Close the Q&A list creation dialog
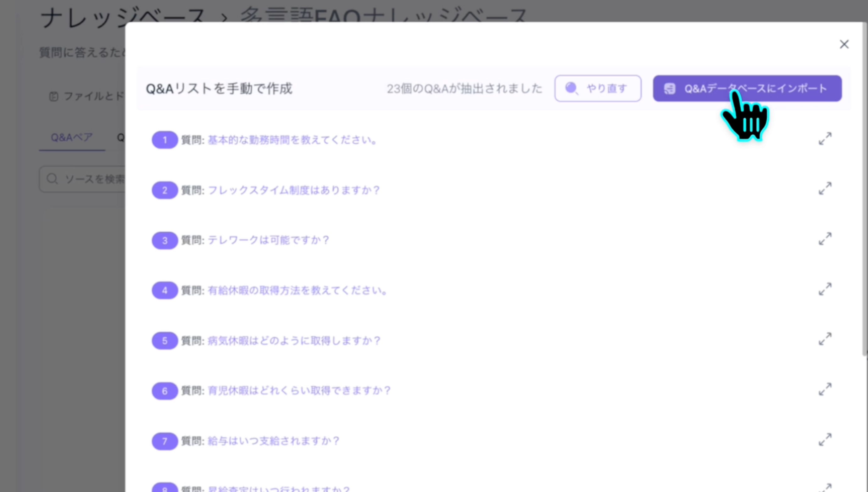 [844, 44]
